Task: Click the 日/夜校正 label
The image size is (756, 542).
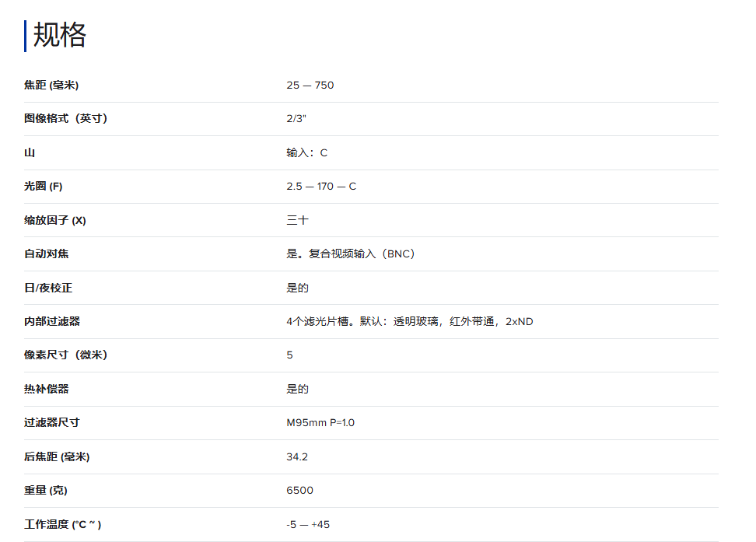Action: pyautogui.click(x=48, y=288)
